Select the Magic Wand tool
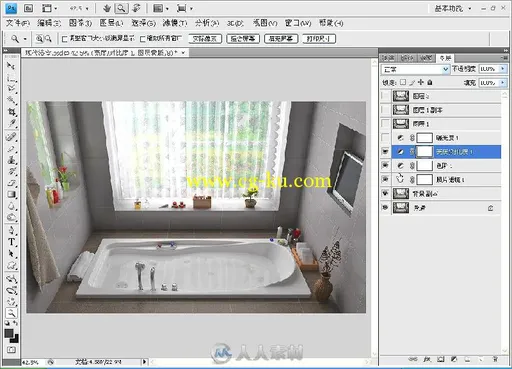Viewport: 512px width, 369px height. (x=11, y=100)
